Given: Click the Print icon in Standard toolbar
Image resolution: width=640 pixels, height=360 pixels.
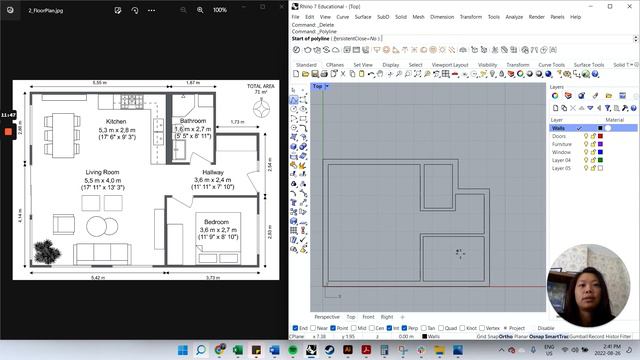Looking at the screenshot, I should 324,74.
